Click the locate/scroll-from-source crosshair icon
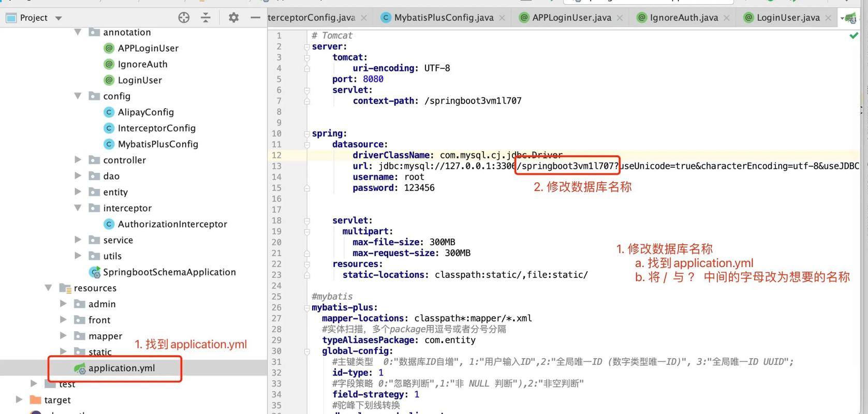The height and width of the screenshot is (414, 868). (184, 18)
